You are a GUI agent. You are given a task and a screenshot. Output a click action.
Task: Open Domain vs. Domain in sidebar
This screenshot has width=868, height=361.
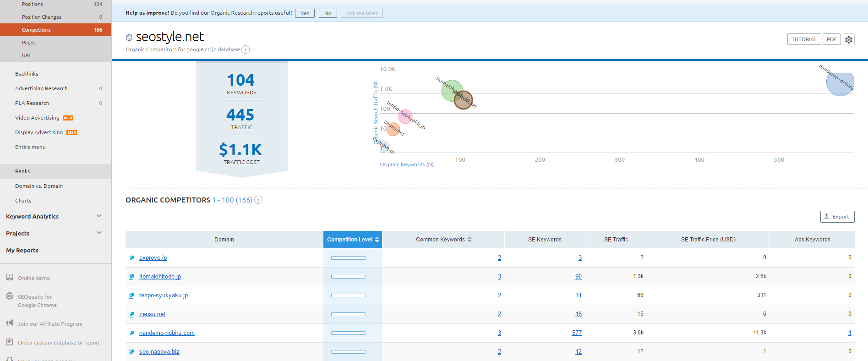tap(39, 186)
